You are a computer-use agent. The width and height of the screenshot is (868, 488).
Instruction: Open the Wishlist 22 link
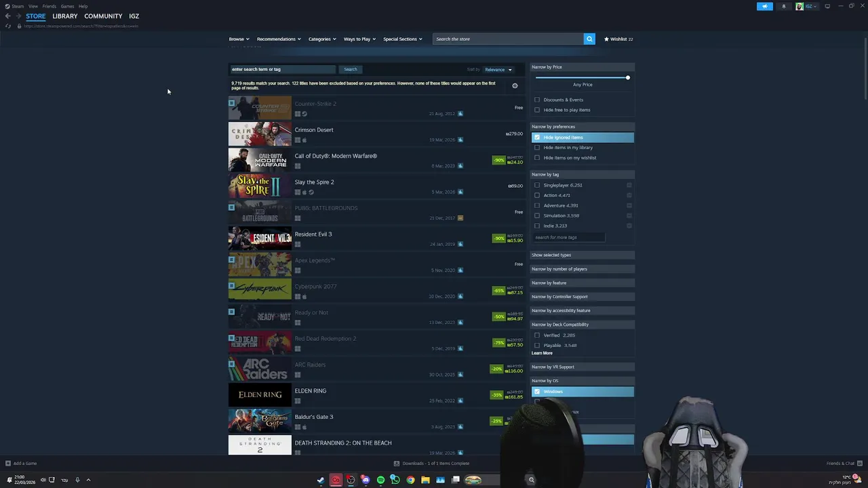click(618, 39)
